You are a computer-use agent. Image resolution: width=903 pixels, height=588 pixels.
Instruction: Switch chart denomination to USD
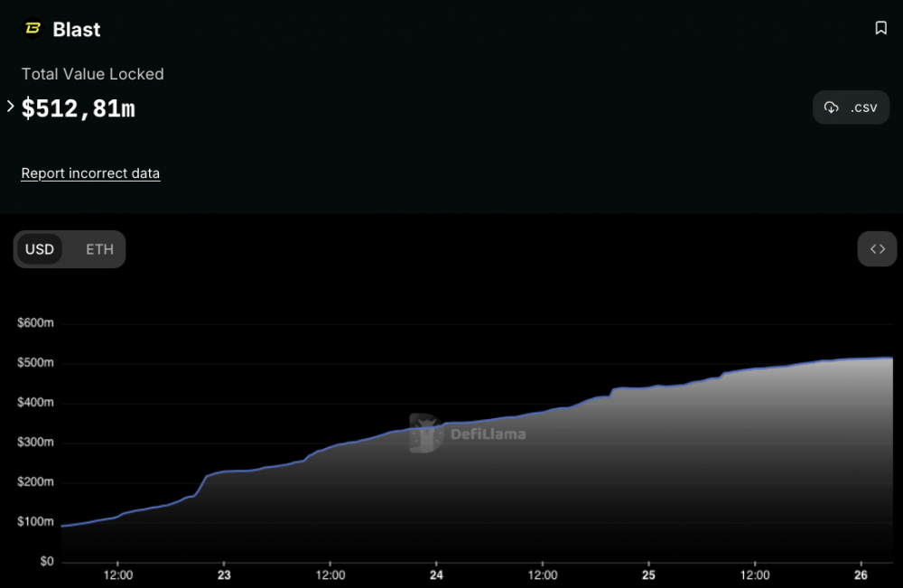(x=40, y=249)
